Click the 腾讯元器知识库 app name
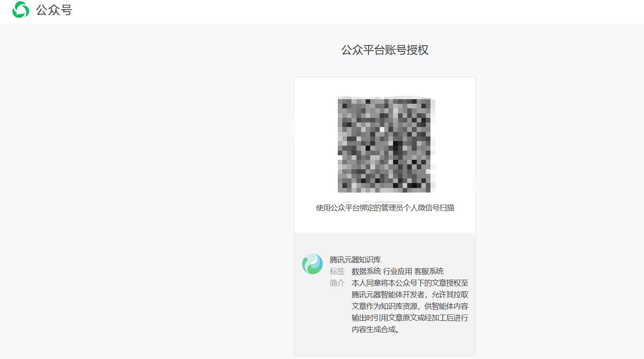Viewport: 644px width, 359px height. click(x=355, y=260)
